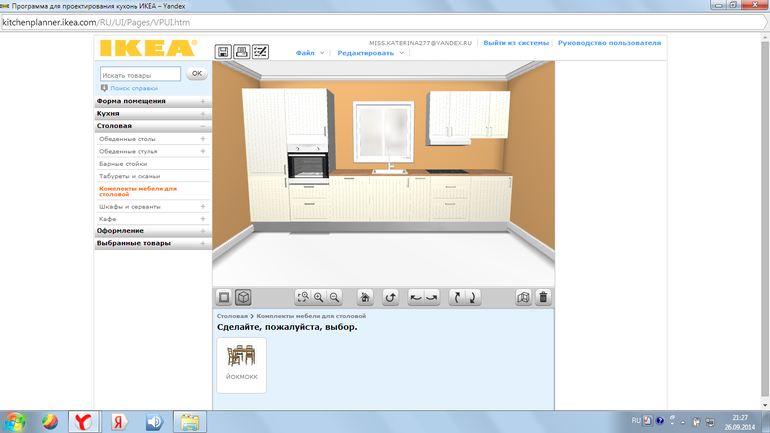Click the zoom out magnifier
Viewport: 770px width, 433px height.
(335, 298)
